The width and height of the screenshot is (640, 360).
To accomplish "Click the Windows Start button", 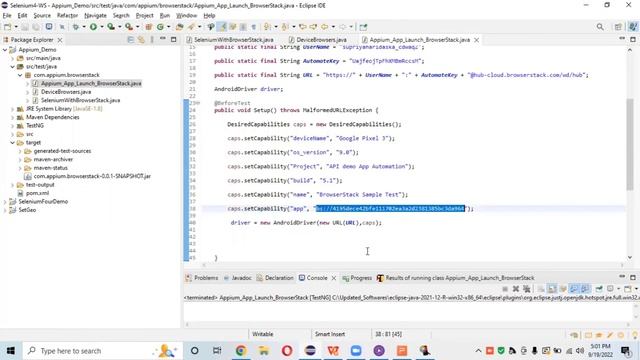I will click(11, 351).
